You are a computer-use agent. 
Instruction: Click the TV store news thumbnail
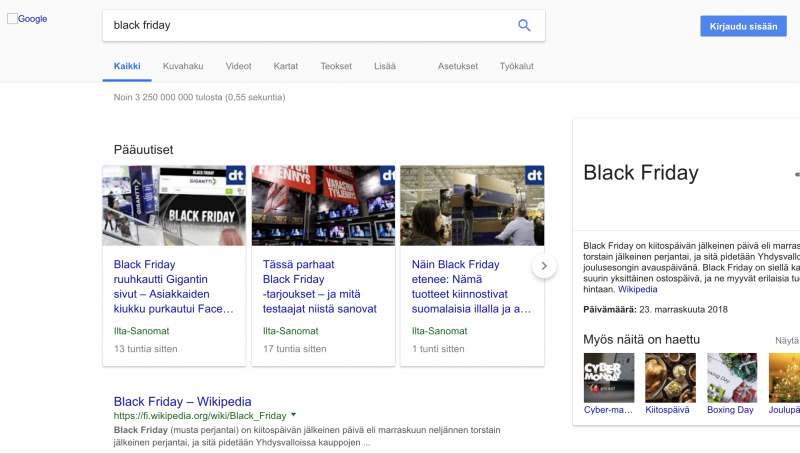click(323, 206)
